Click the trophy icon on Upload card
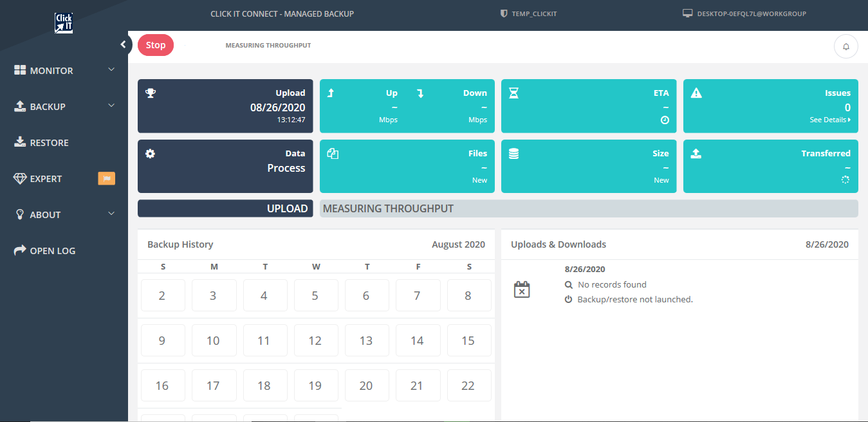Screen dimensions: 868x422 tap(151, 93)
